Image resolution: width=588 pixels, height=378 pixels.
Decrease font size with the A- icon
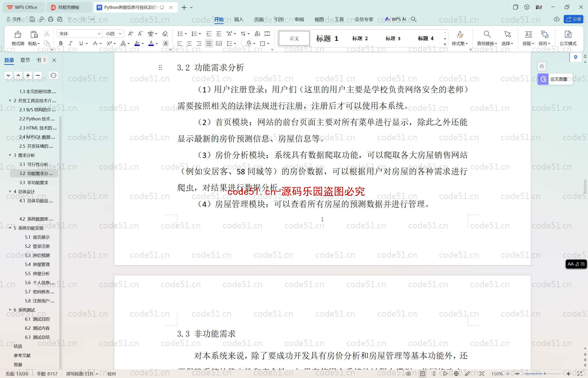[140, 34]
